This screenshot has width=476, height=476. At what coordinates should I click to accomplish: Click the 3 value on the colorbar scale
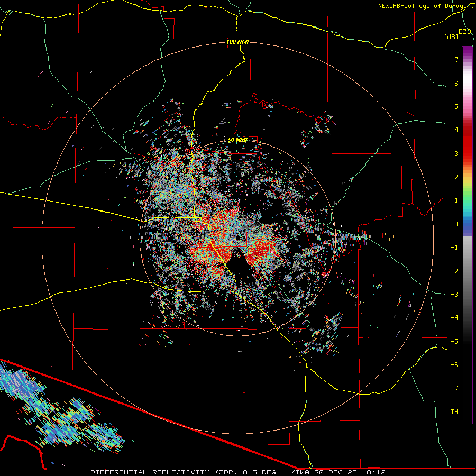[x=456, y=153]
